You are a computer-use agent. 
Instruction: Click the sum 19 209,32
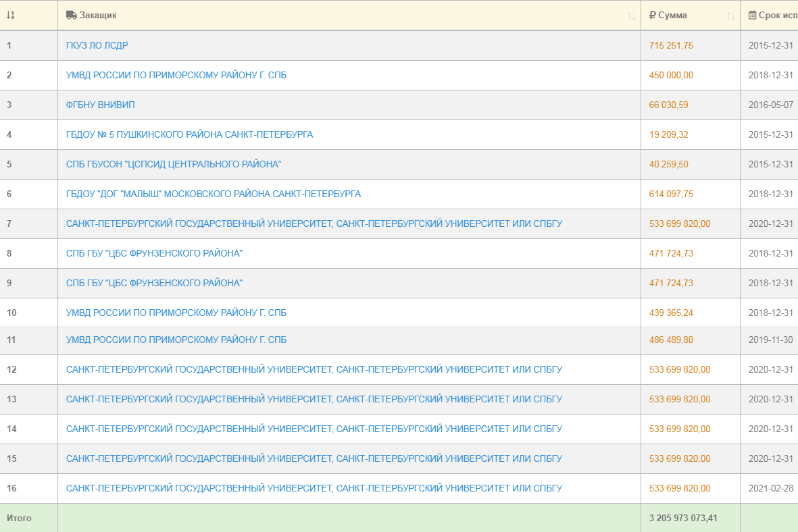668,135
